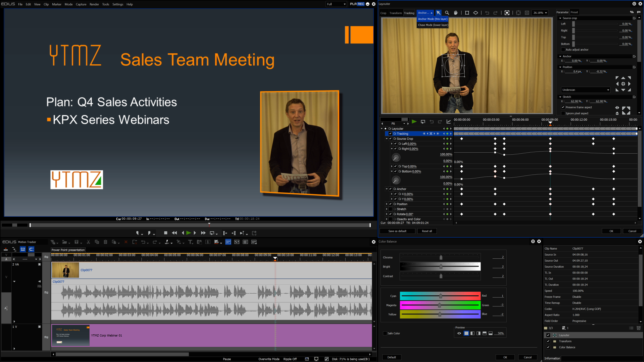
Task: Switch to the Transform tab in Layouter
Action: tap(395, 13)
